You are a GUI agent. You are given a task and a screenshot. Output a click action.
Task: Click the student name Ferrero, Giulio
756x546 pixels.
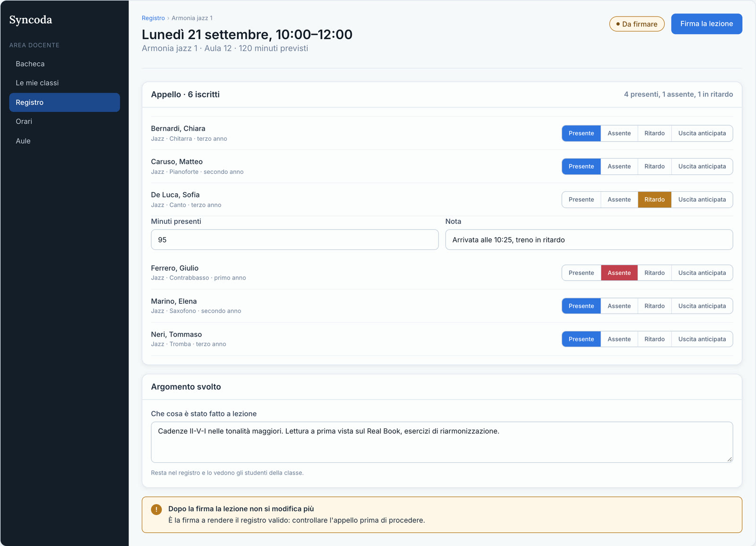(175, 268)
